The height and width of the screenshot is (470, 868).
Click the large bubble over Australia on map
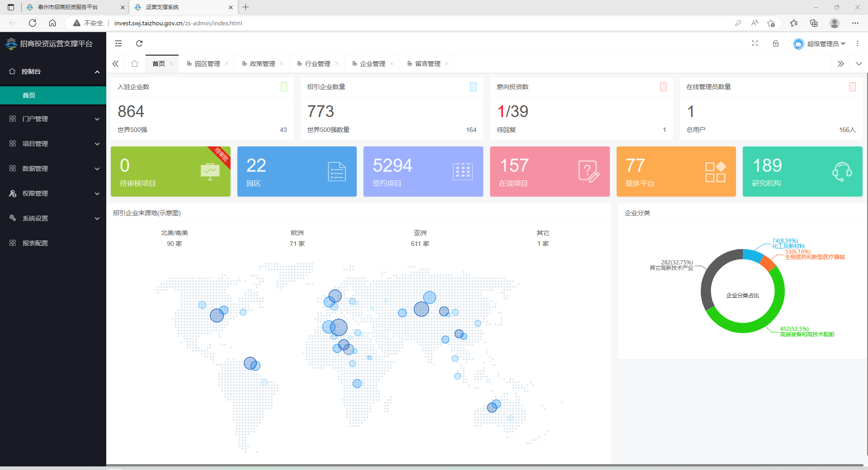coord(492,407)
